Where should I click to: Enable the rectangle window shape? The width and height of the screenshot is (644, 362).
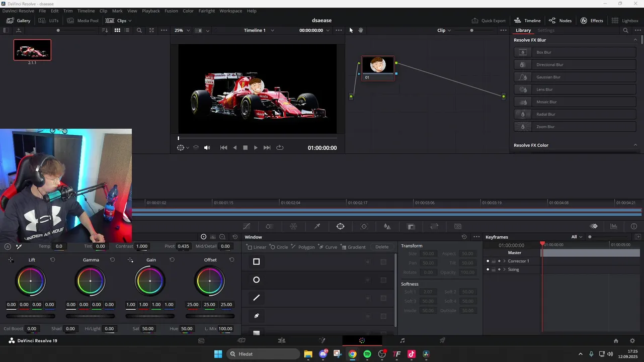coord(257,261)
